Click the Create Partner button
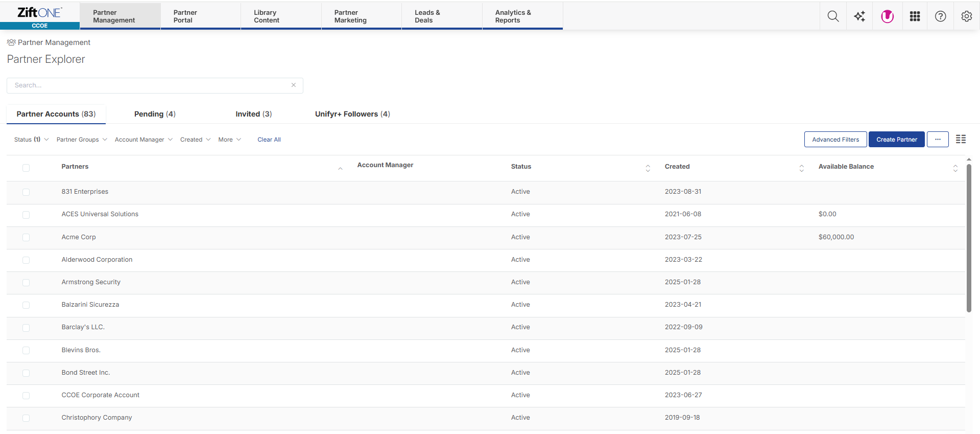980x434 pixels. [x=897, y=139]
